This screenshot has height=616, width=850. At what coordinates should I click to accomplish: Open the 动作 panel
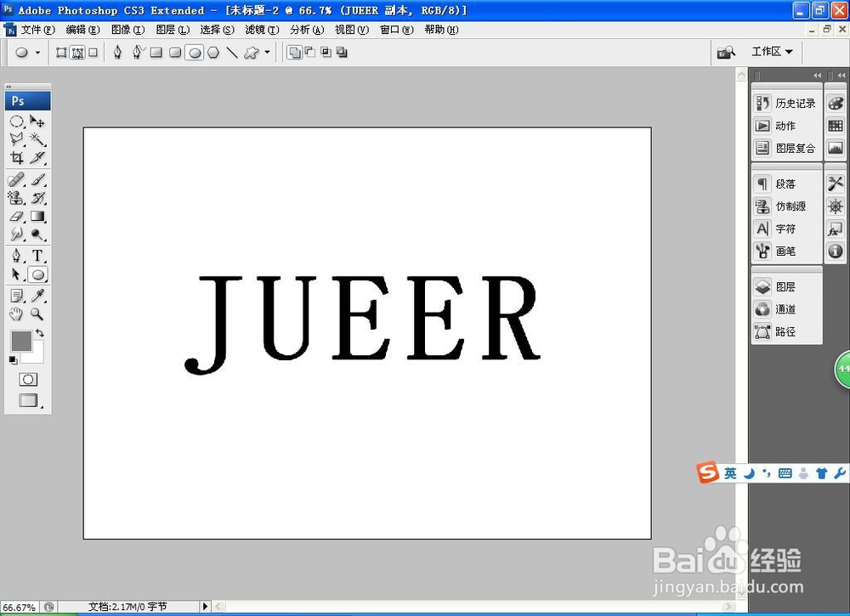[786, 126]
